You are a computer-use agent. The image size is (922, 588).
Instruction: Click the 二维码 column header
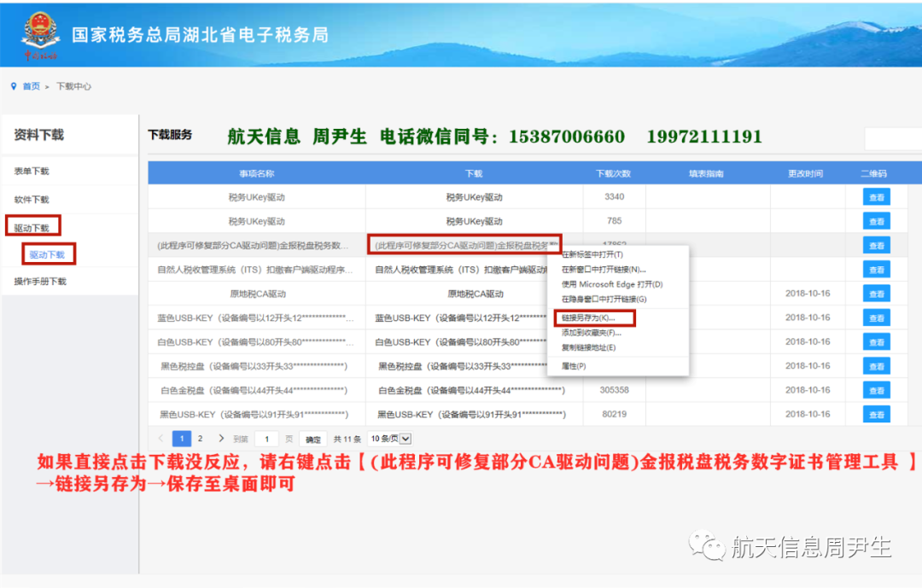coord(874,173)
